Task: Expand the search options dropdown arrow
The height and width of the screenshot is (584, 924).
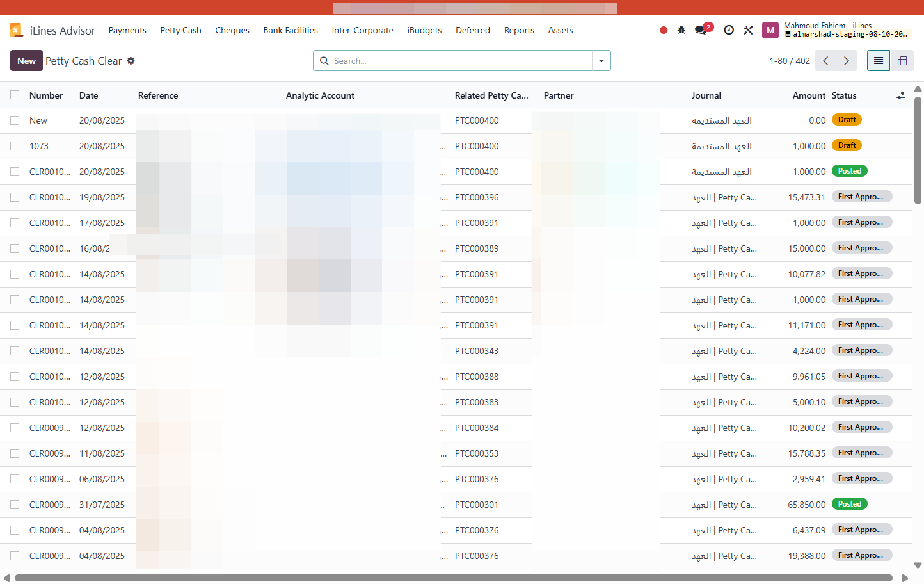Action: coord(601,61)
